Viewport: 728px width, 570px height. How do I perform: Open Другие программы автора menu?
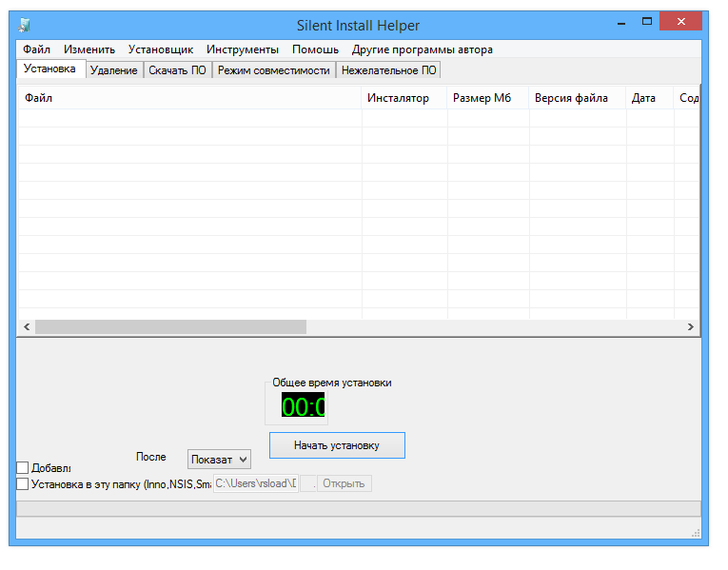click(x=422, y=49)
